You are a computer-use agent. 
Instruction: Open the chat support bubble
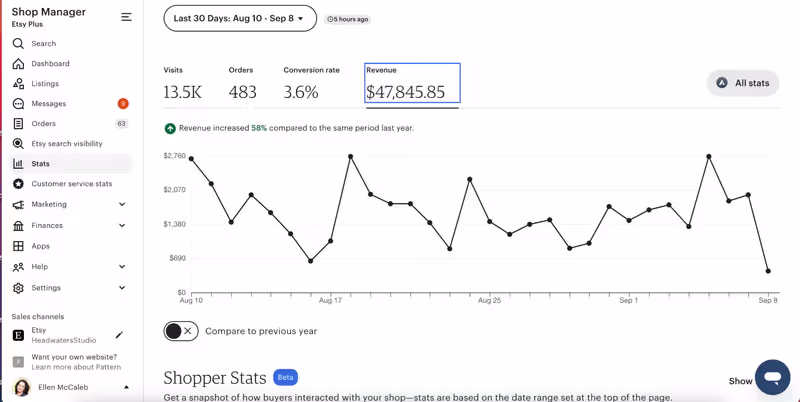pyautogui.click(x=772, y=378)
